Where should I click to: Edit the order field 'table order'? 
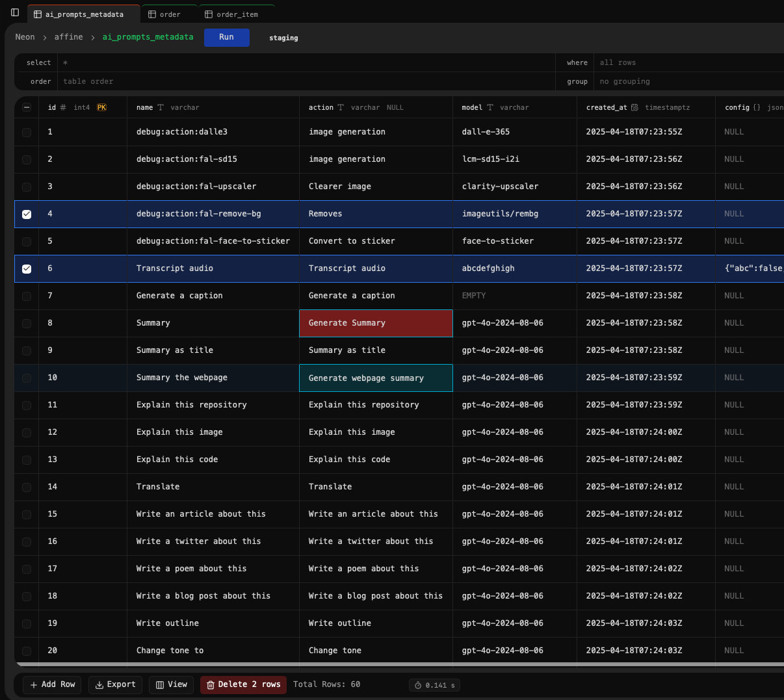(307, 81)
